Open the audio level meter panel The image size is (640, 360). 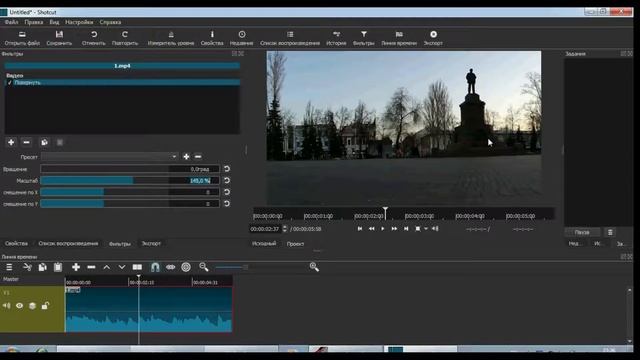171,38
